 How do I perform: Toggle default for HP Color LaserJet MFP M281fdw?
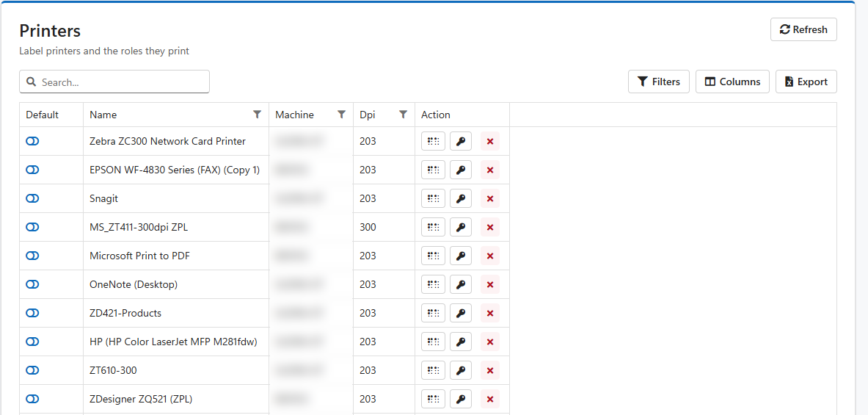coord(33,342)
